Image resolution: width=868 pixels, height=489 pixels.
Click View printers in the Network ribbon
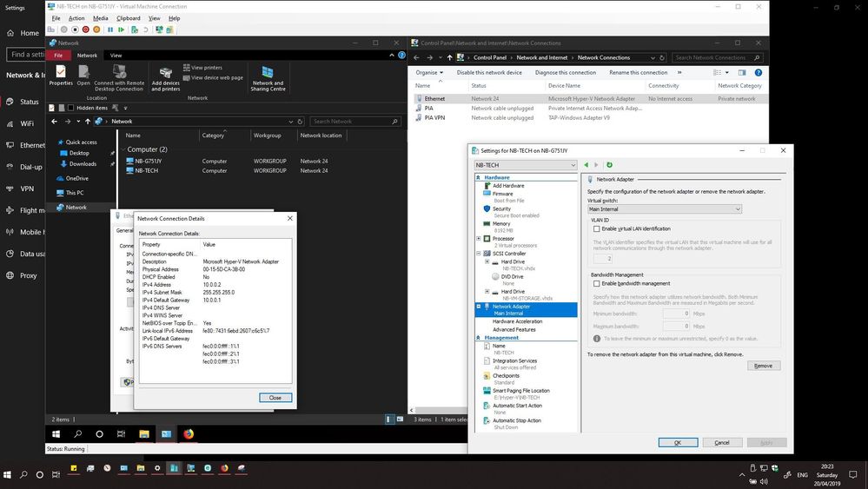point(202,68)
